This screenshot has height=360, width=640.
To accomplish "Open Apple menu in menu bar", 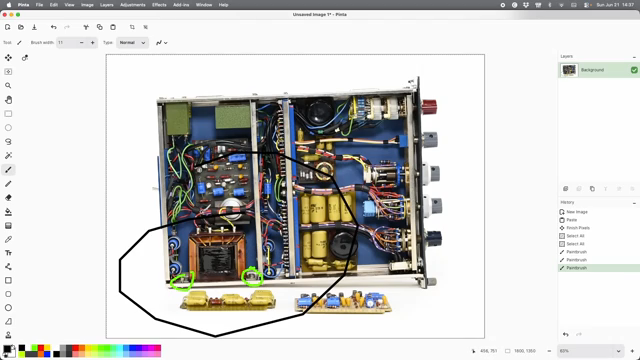I will pyautogui.click(x=9, y=5).
